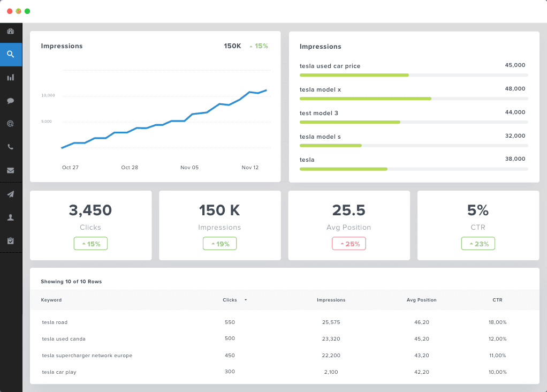Click the 48,000 impressions value
This screenshot has width=547, height=392.
point(515,89)
